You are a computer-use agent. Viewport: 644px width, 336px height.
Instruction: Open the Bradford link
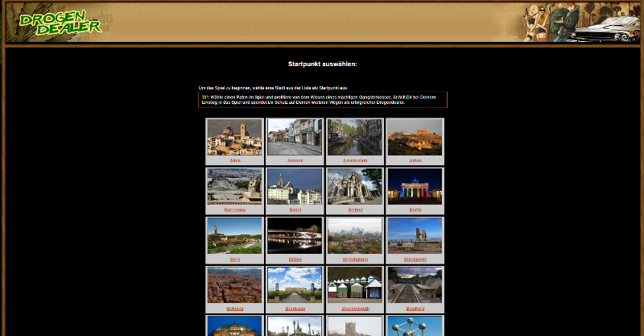(415, 309)
